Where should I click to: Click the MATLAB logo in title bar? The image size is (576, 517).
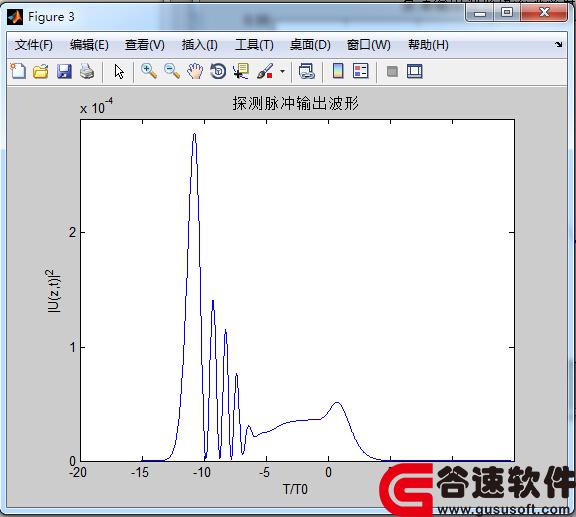pos(15,17)
